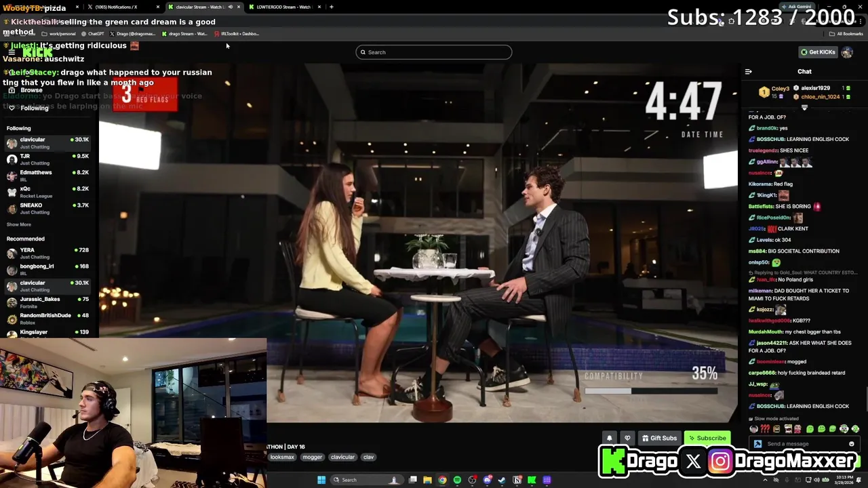Viewport: 868px width, 488px height.
Task: Open Gift Subs button
Action: point(659,438)
